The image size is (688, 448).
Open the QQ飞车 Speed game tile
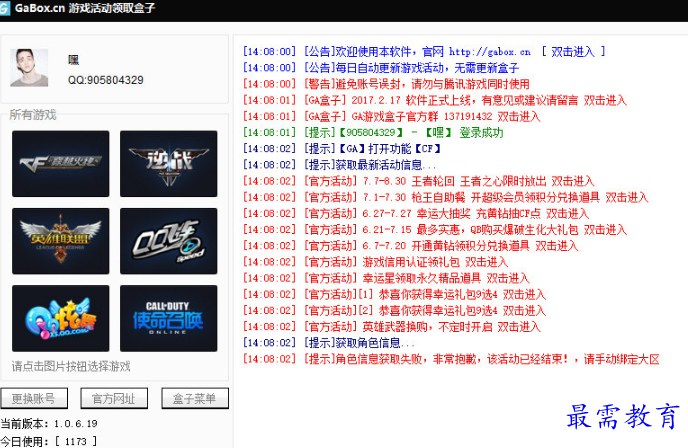pyautogui.click(x=168, y=241)
